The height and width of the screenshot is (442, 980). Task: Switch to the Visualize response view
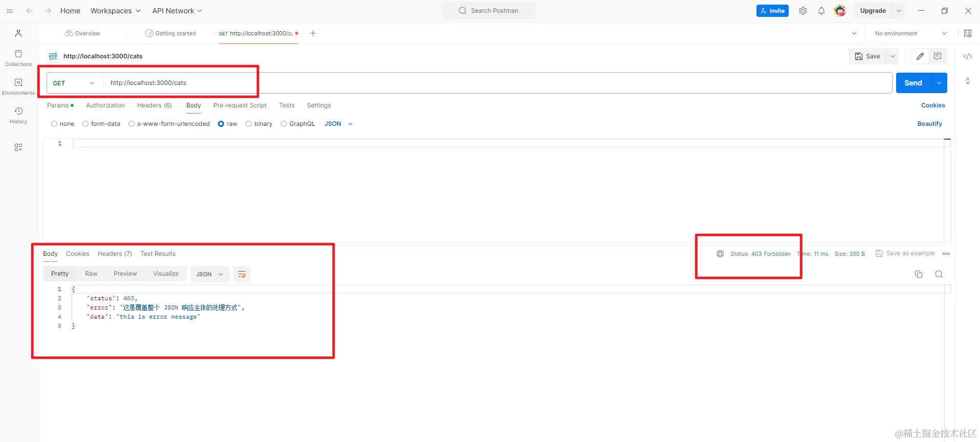pos(166,274)
